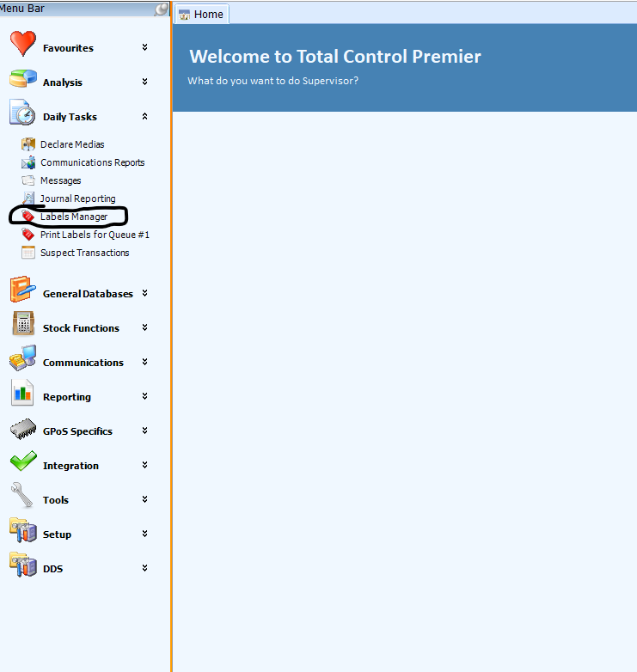Select Print Labels for Queue #1
Viewport: 637px width, 672px height.
coord(95,235)
